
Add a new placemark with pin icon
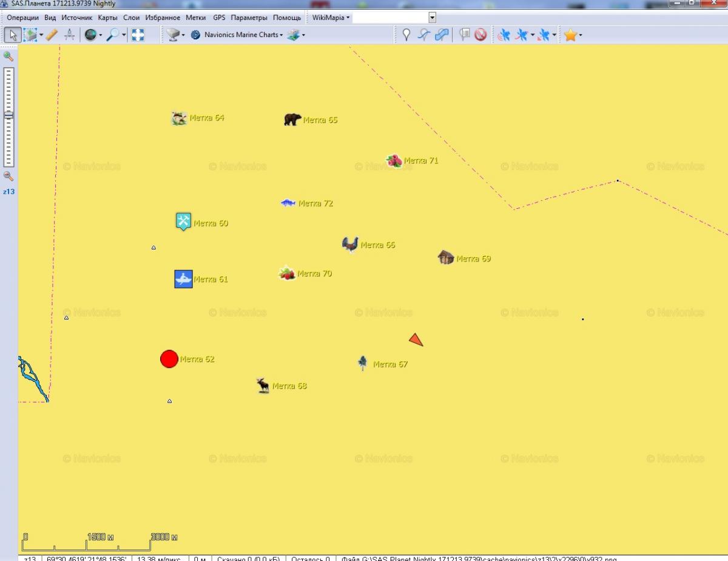406,35
